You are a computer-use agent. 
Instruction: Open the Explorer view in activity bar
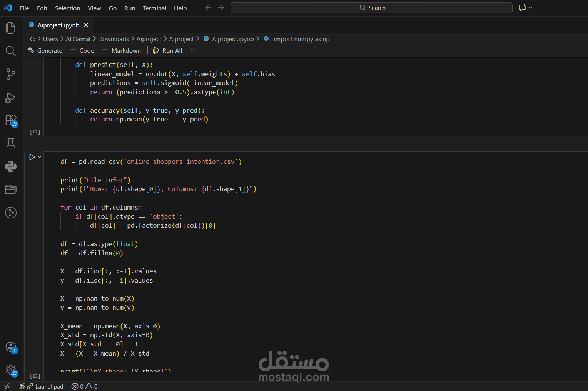point(11,28)
